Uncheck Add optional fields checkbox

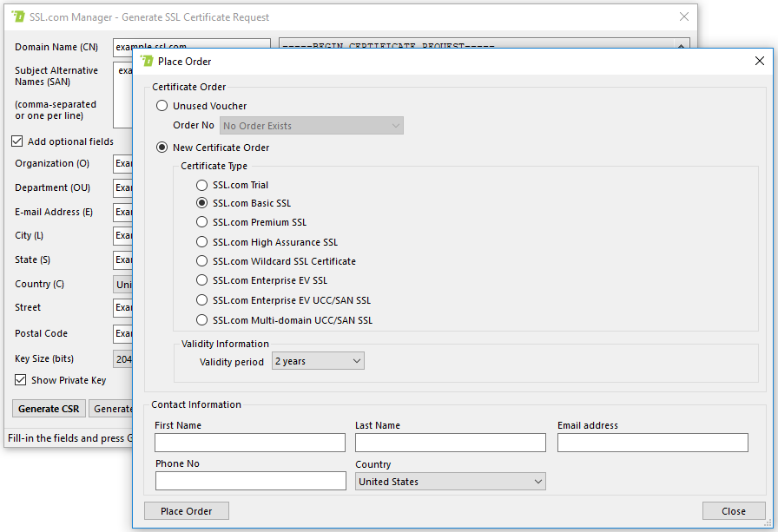pos(18,141)
